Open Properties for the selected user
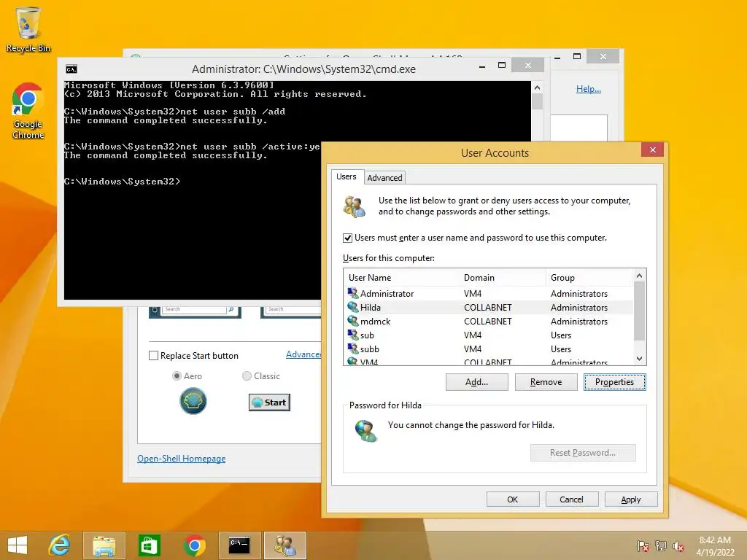 614,382
